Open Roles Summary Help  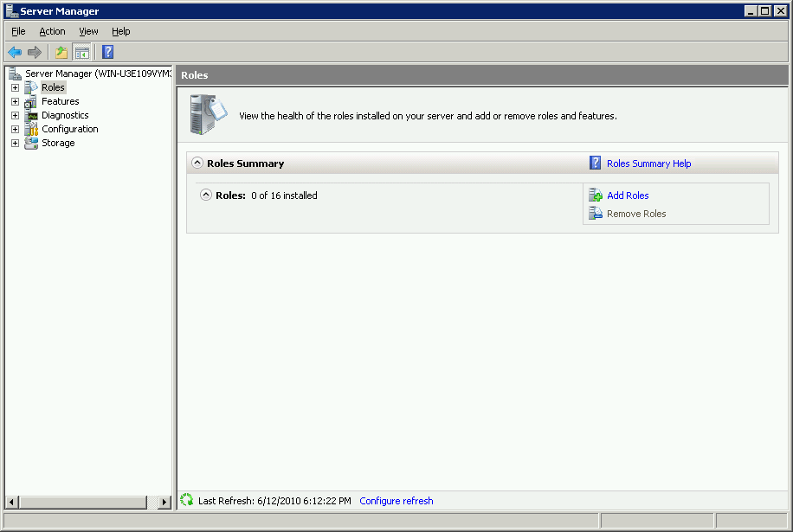pos(648,163)
